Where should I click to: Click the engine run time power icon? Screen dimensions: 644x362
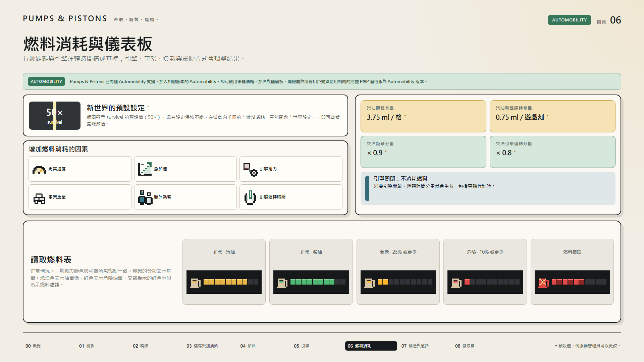250,197
